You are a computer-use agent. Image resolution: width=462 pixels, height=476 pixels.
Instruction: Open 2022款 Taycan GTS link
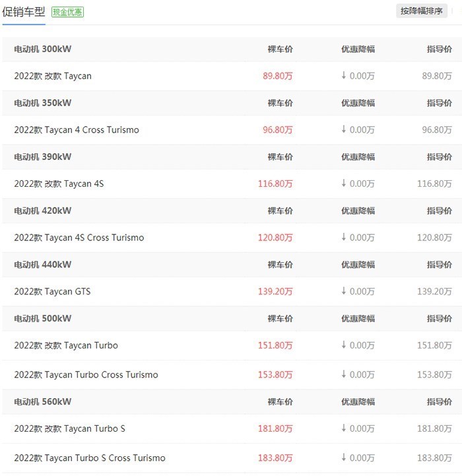pyautogui.click(x=52, y=291)
